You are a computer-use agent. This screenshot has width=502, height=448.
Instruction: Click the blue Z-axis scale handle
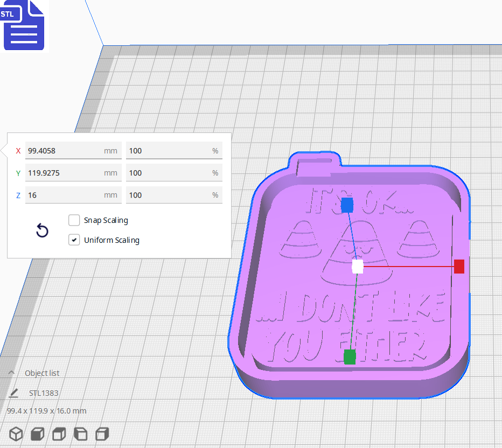click(346, 205)
